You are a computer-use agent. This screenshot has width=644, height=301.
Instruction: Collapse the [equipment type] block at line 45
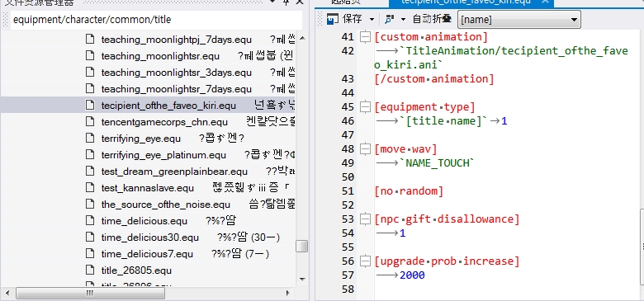tap(365, 107)
